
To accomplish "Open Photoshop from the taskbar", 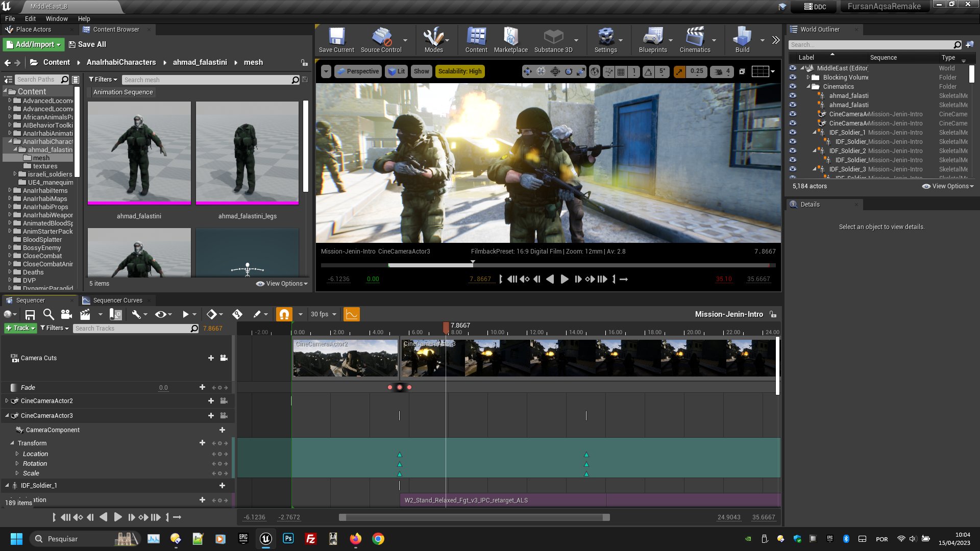I will pos(288,539).
